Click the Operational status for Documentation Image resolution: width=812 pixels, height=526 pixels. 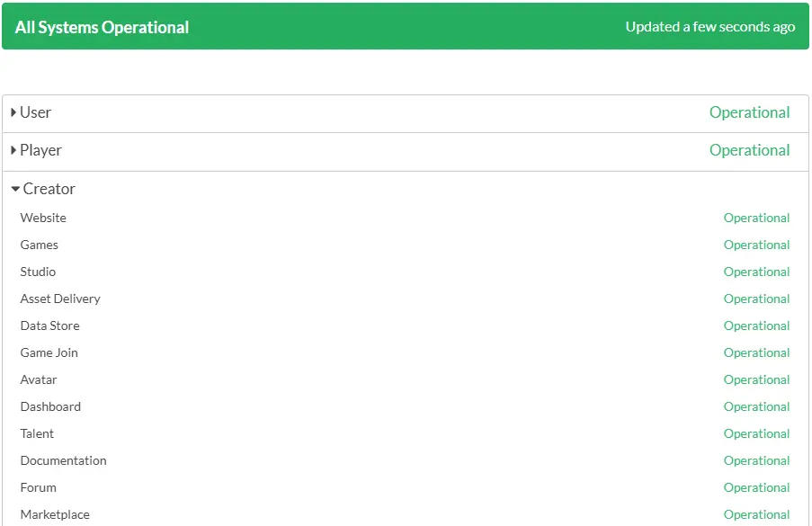pos(756,460)
